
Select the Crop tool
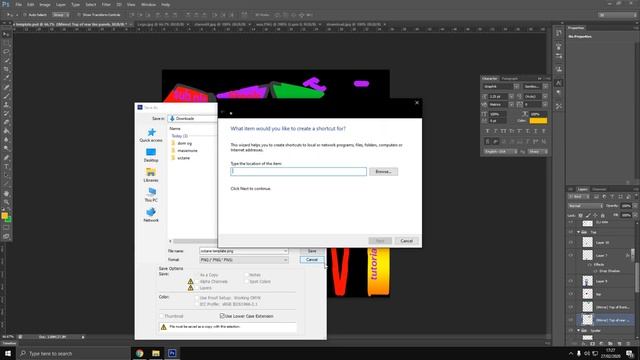pos(6,69)
